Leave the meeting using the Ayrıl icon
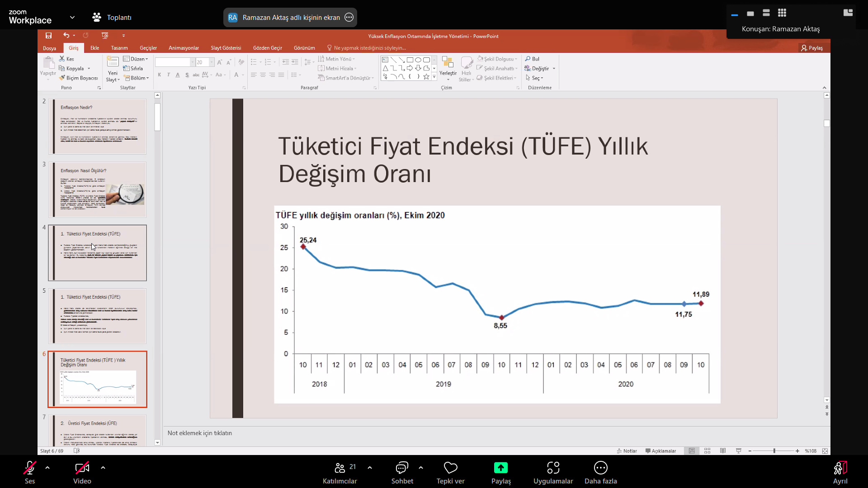Viewport: 868px width, 488px height. 840,468
